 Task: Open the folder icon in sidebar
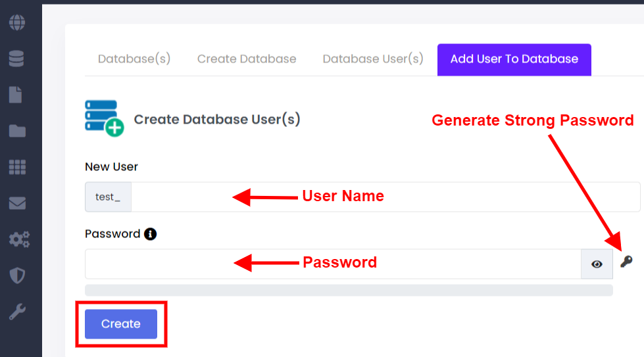point(17,131)
